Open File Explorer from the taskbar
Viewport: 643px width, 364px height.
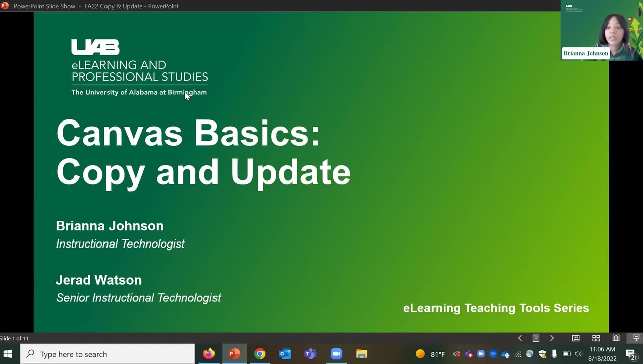point(362,354)
